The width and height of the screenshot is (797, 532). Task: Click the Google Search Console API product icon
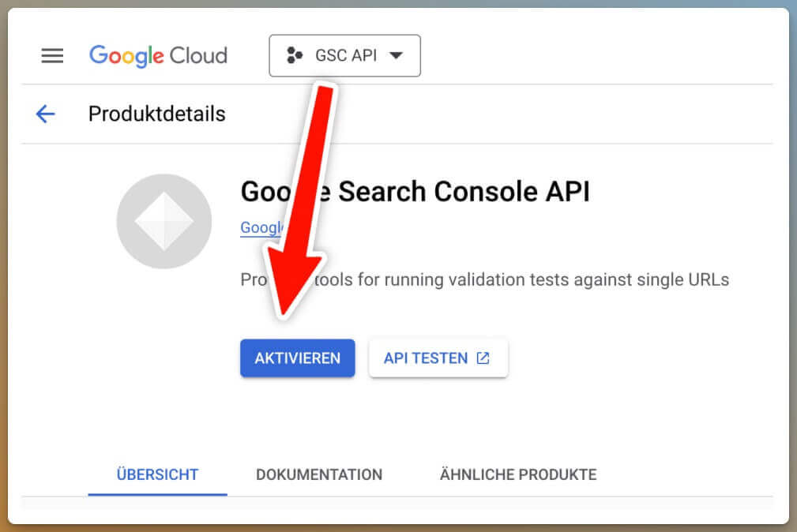pos(164,221)
